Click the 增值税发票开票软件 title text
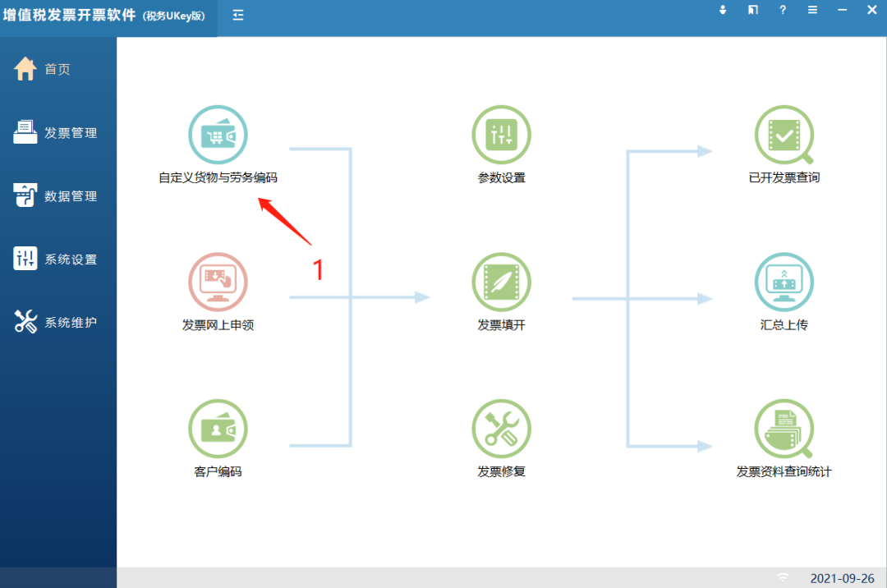Screen dimensions: 887x588 click(69, 15)
